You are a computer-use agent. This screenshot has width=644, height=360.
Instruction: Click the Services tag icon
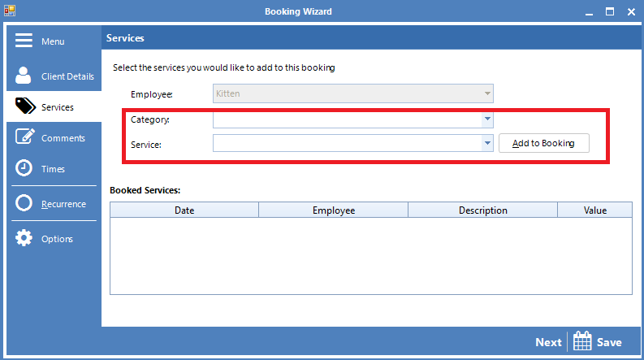[24, 106]
